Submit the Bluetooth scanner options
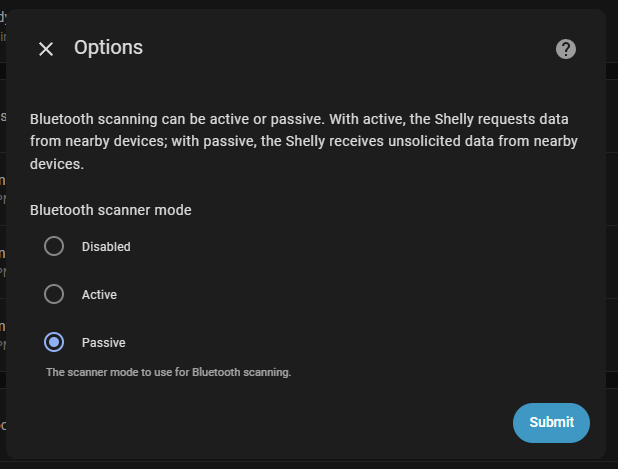Screen dimensions: 618x469 click(x=551, y=422)
